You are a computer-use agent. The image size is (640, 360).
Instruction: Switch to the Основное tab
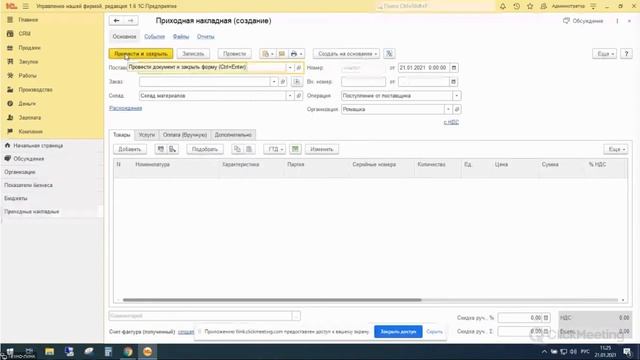(x=124, y=36)
